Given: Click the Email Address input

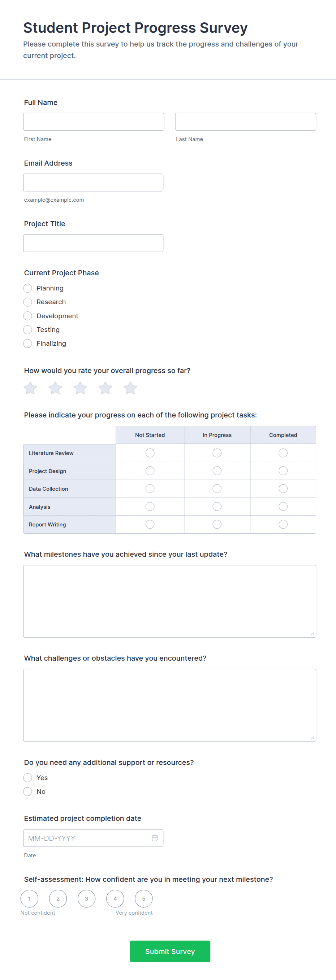Looking at the screenshot, I should [93, 183].
